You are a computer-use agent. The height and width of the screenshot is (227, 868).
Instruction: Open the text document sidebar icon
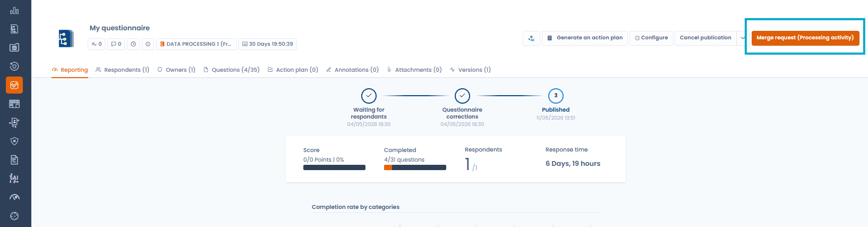tap(14, 159)
